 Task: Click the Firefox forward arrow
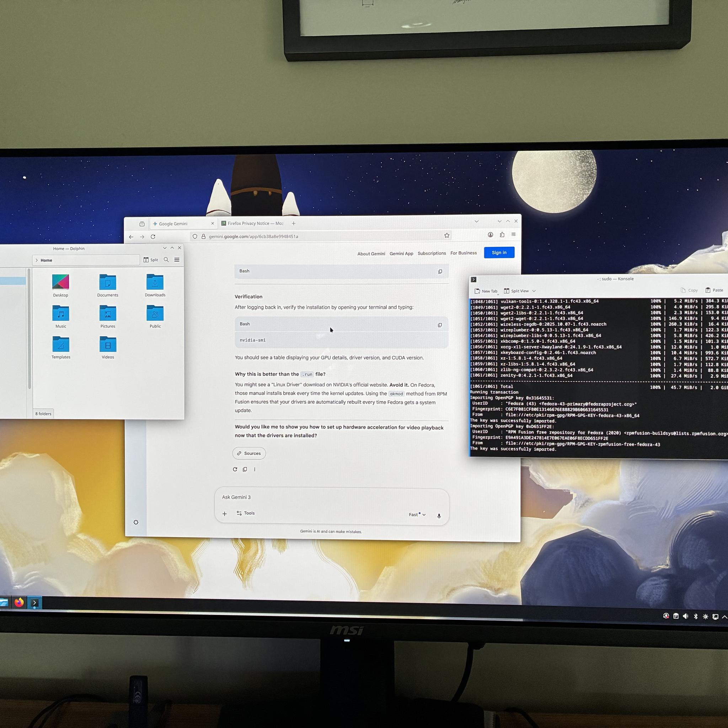[x=142, y=237]
